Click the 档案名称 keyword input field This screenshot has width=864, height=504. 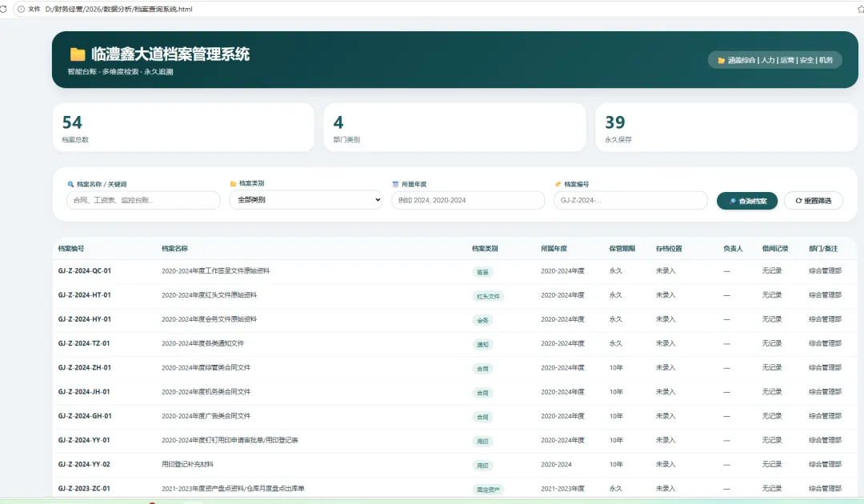[x=143, y=200]
